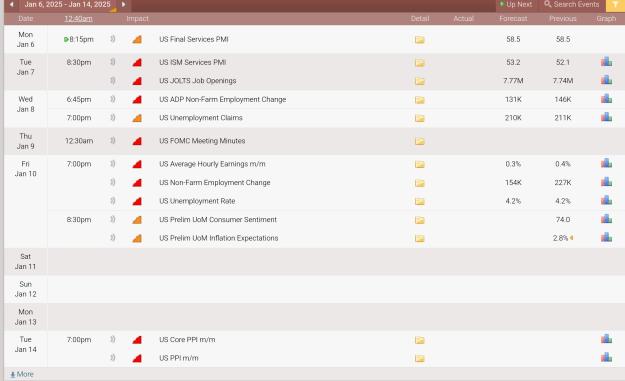The image size is (625, 381).
Task: Open detail folder for US Unemployment Rate
Action: pos(420,201)
